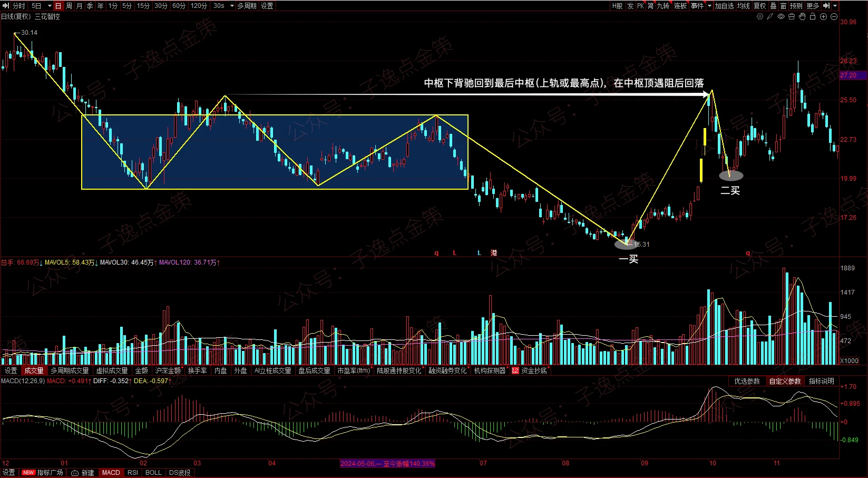Click the 27.20 price label on axis
Image resolution: width=868 pixels, height=478 pixels.
pyautogui.click(x=849, y=75)
